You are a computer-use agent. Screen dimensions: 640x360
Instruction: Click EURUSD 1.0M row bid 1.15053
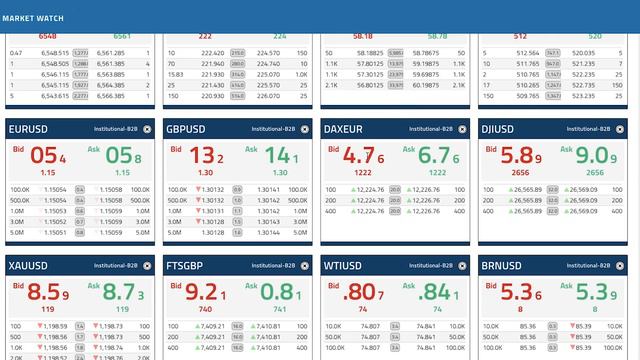[55, 211]
